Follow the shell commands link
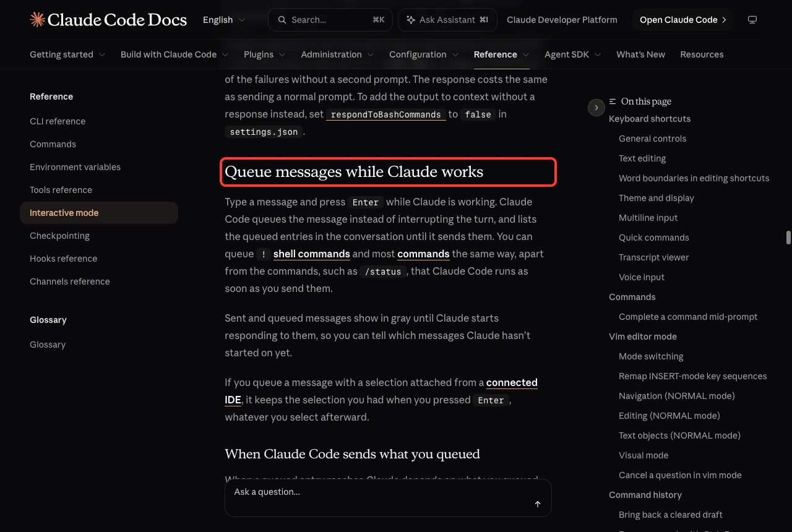 [312, 254]
